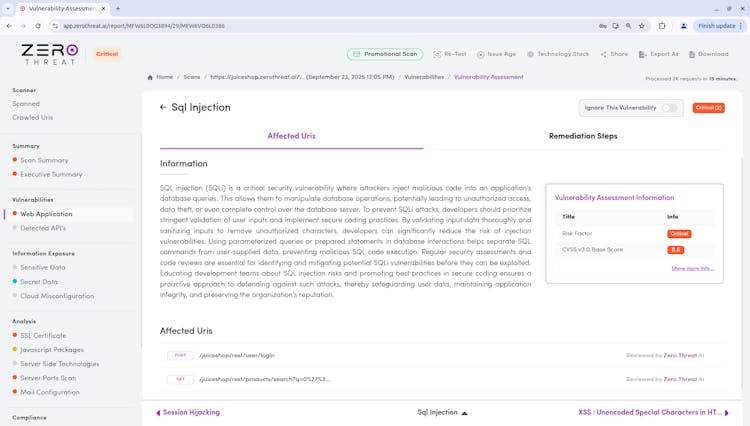This screenshot has height=426, width=750.
Task: Switch to the Remediation Steps tab
Action: [583, 136]
